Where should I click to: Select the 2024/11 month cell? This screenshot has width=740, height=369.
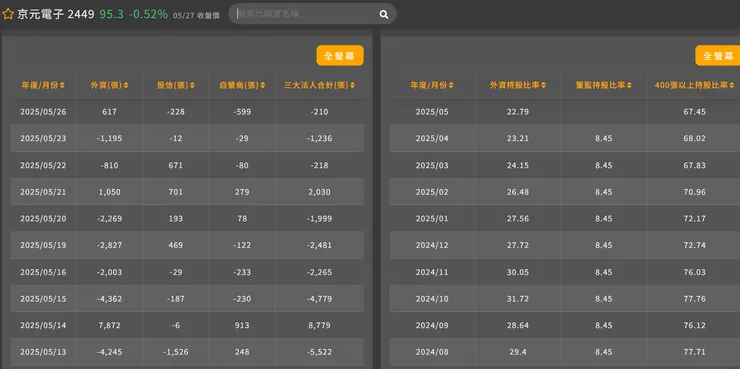click(x=432, y=272)
